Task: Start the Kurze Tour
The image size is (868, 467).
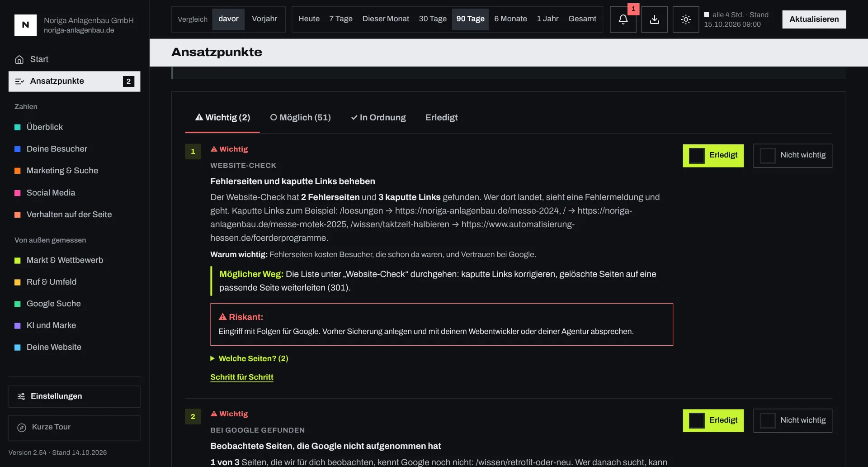Action: tap(75, 427)
